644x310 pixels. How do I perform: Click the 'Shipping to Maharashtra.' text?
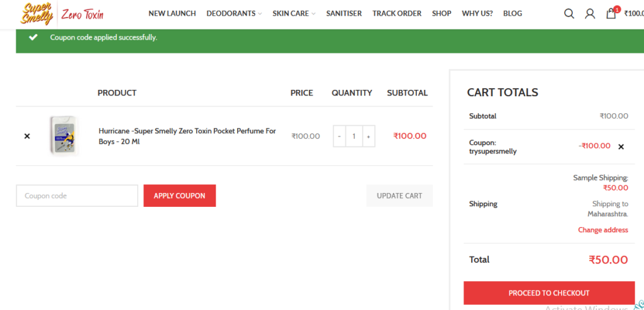pyautogui.click(x=608, y=209)
